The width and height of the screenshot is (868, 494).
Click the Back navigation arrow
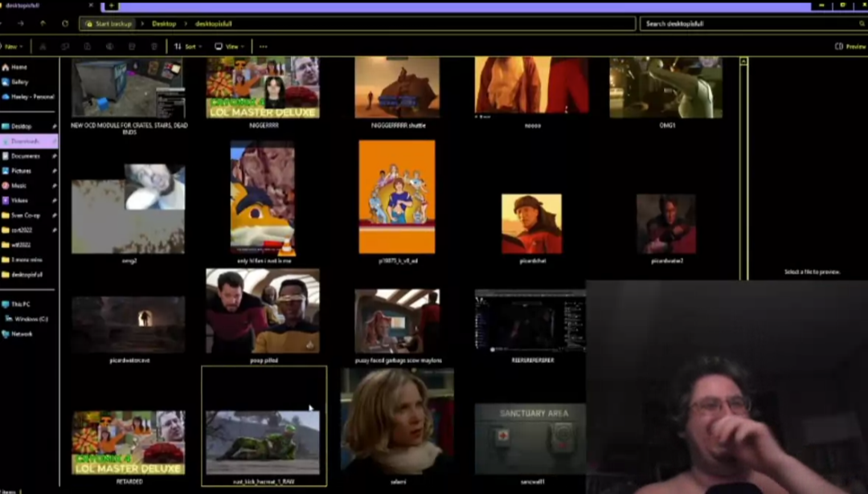point(1,24)
